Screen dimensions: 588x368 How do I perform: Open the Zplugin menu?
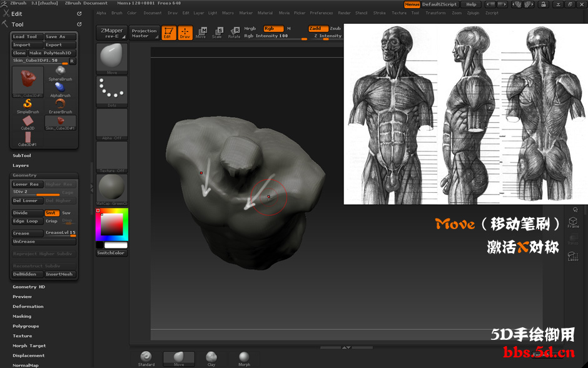pos(474,13)
